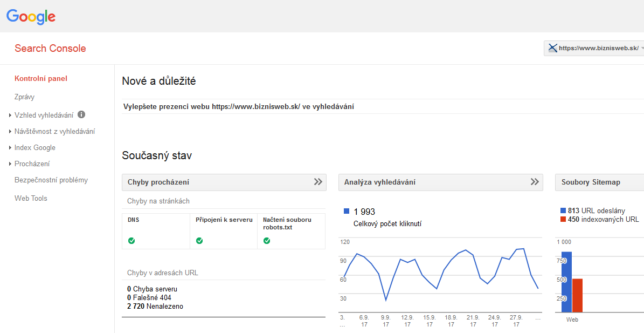Click Připojení k serveru label

(x=224, y=220)
